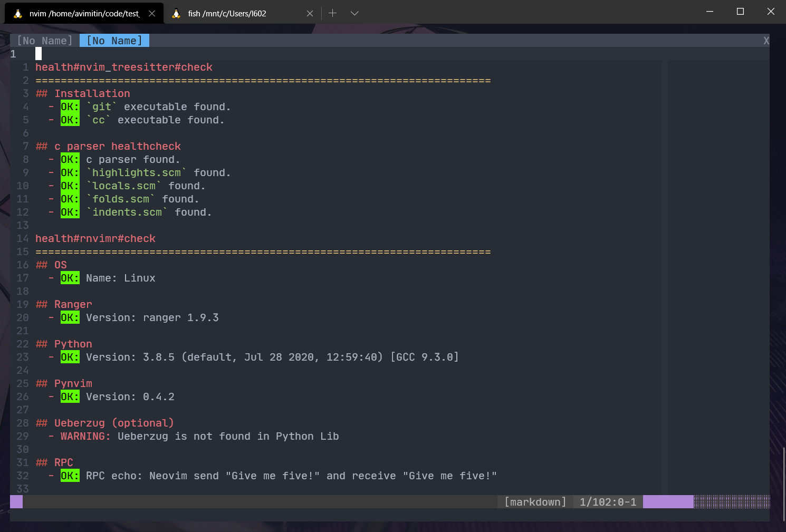Click the health#nvim_treesitter#check heading text
Image resolution: width=786 pixels, height=532 pixels.
[x=123, y=67]
